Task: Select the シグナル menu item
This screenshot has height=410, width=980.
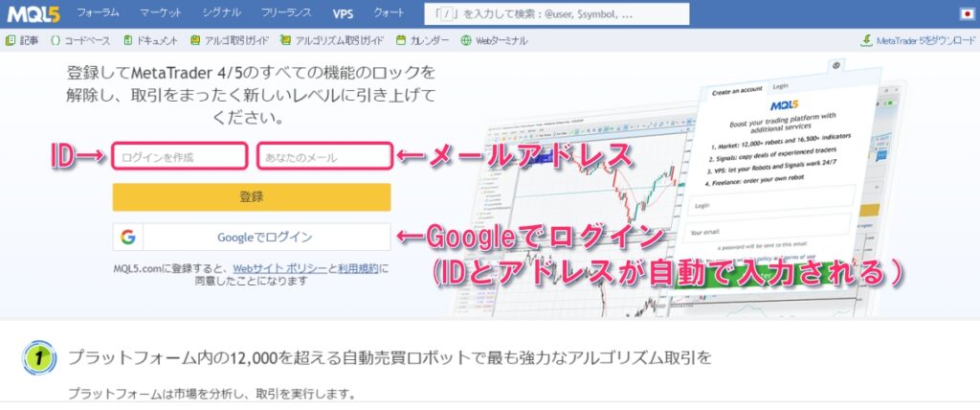Action: (222, 13)
